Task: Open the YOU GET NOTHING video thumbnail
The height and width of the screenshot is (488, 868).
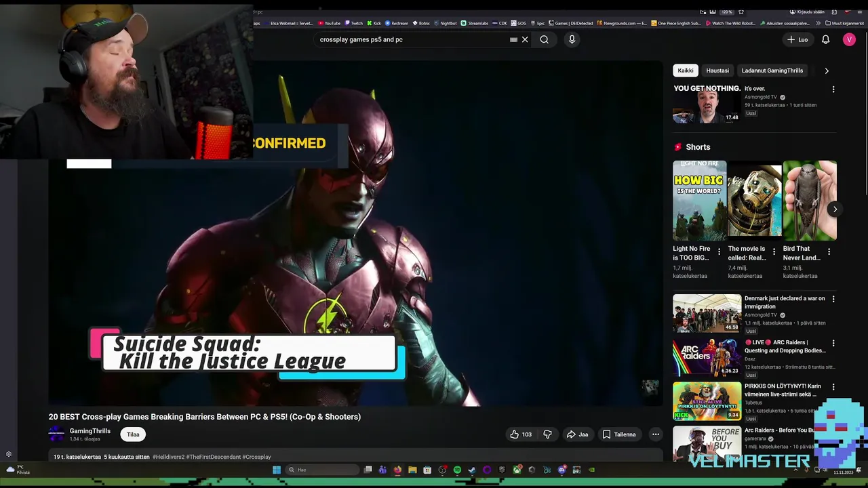Action: click(x=707, y=104)
